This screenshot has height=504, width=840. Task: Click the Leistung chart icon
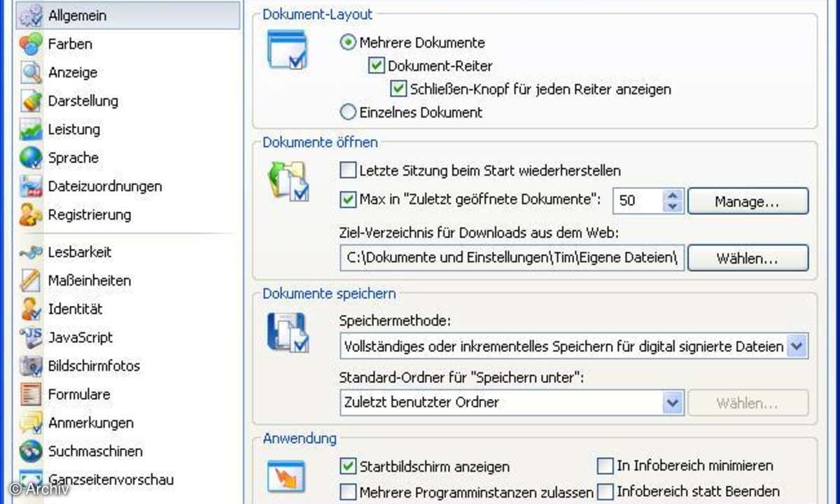[31, 129]
